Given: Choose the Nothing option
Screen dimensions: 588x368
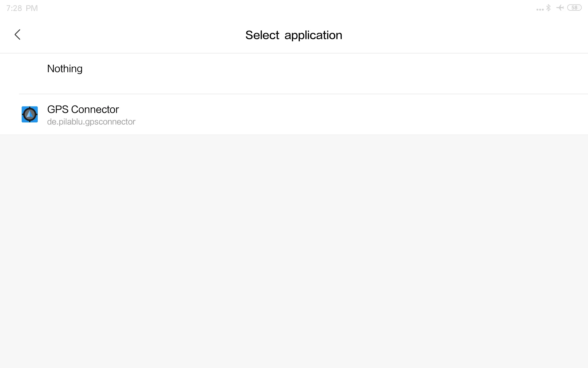Looking at the screenshot, I should point(294,74).
